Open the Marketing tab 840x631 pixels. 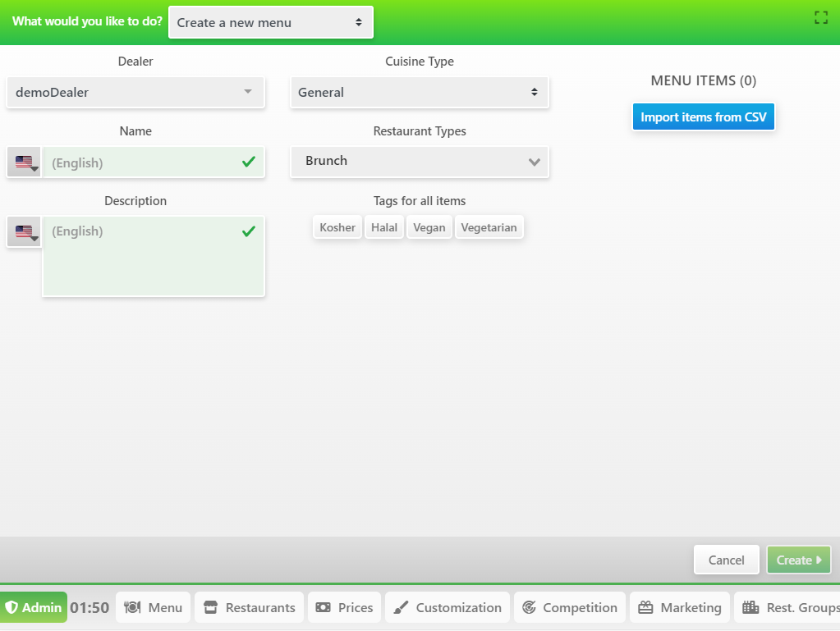[680, 607]
